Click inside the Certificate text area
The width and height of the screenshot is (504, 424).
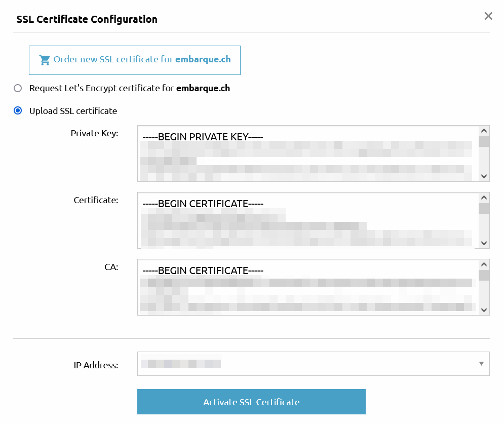tap(308, 220)
